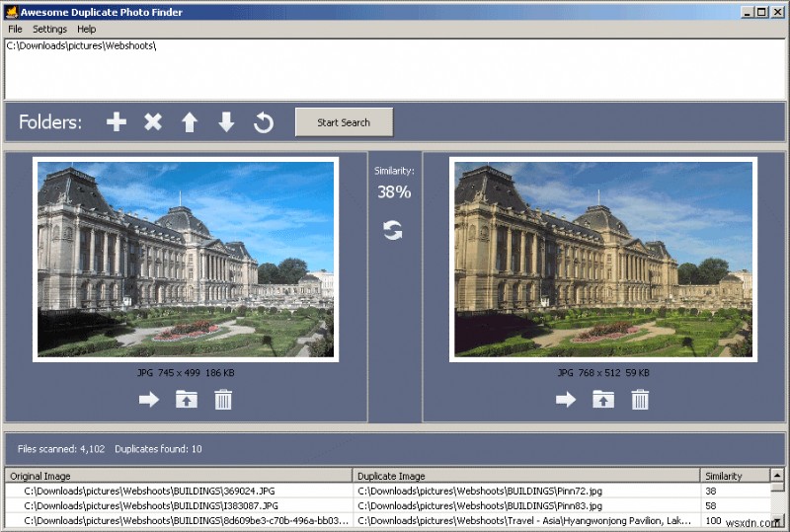Move the selected folder up with the arrow icon
790x532 pixels.
pos(190,122)
